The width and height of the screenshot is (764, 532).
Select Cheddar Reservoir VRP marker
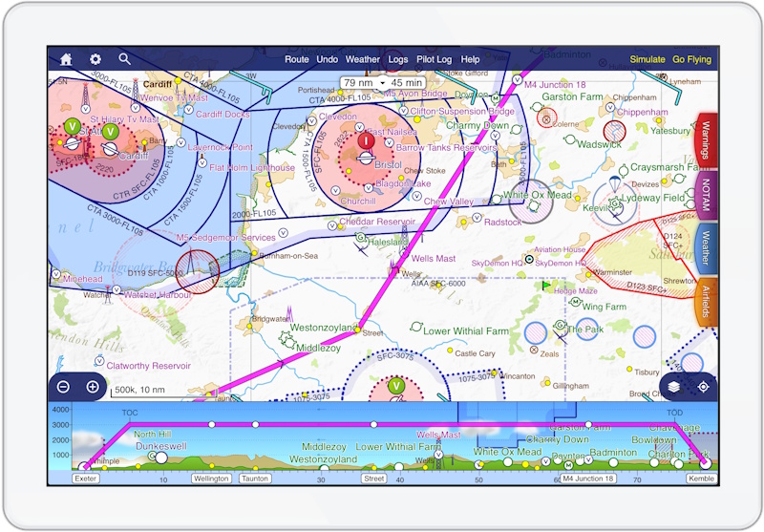[x=331, y=225]
